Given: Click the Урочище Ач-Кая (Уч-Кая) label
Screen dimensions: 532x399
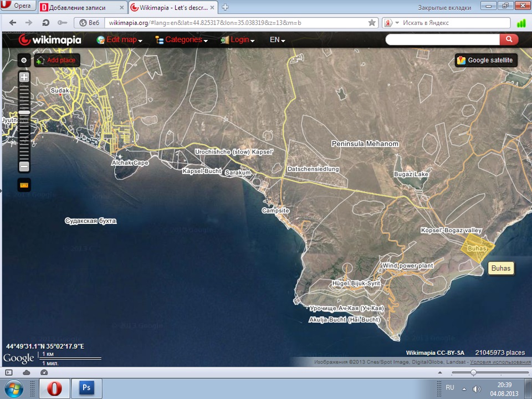Looking at the screenshot, I should click(x=347, y=308).
